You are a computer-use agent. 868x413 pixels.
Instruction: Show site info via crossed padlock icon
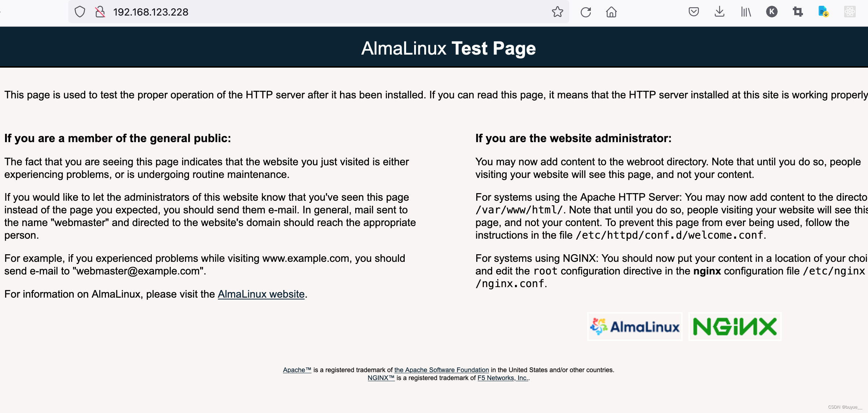click(x=100, y=12)
